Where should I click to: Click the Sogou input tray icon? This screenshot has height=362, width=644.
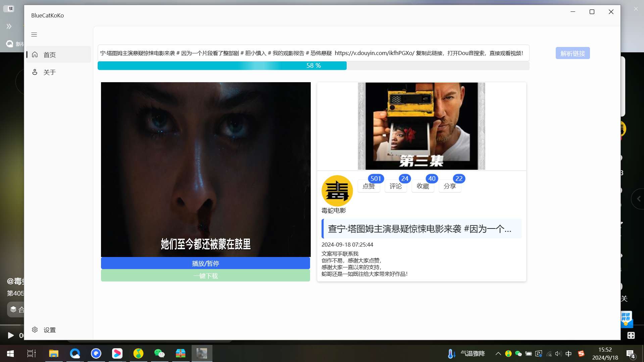(581, 354)
